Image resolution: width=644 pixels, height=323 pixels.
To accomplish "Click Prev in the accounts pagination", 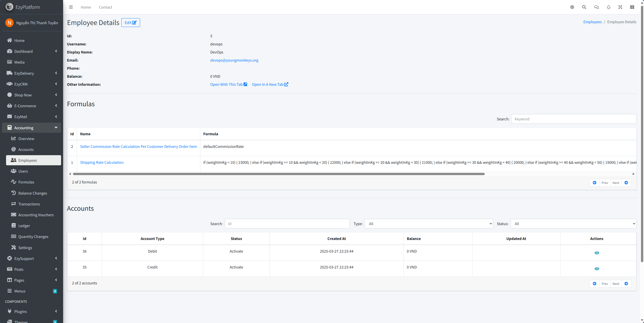I will pos(605,284).
